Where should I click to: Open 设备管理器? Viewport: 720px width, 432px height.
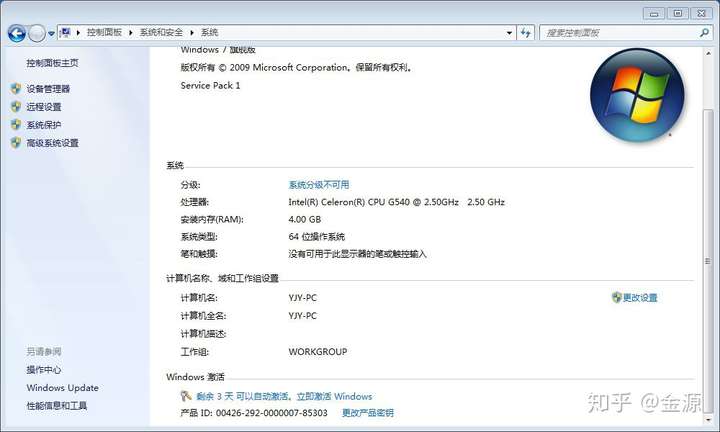coord(48,89)
